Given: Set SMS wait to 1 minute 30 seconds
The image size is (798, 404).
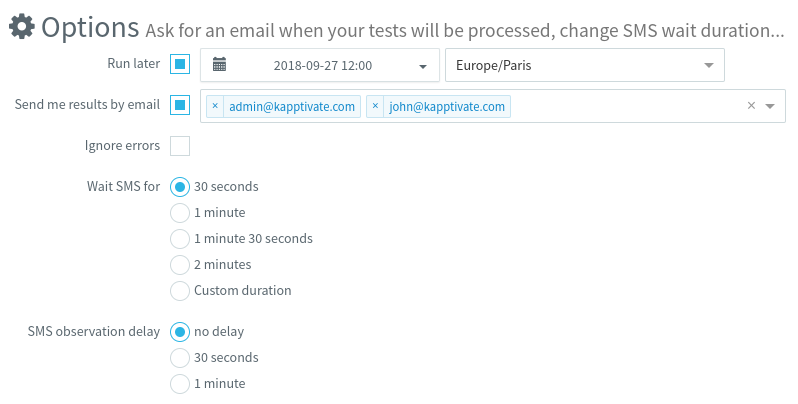Looking at the screenshot, I should pyautogui.click(x=180, y=238).
